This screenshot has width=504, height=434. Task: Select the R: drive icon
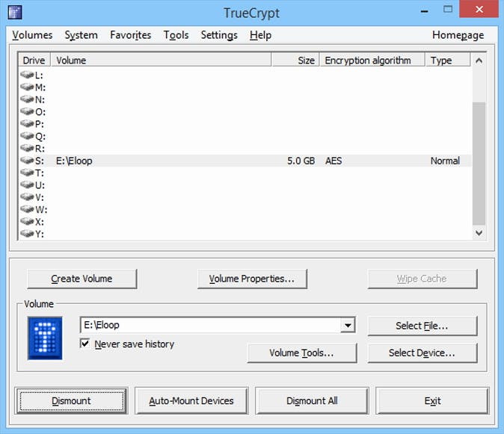(27, 148)
